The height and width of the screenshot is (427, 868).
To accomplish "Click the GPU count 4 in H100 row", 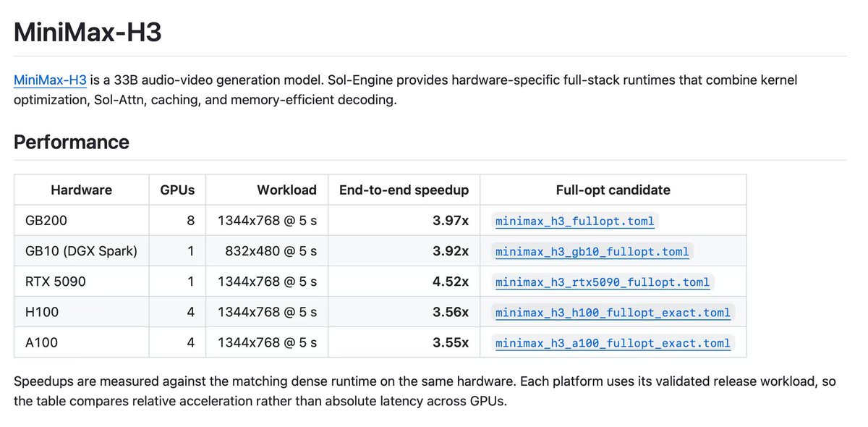I will point(191,311).
